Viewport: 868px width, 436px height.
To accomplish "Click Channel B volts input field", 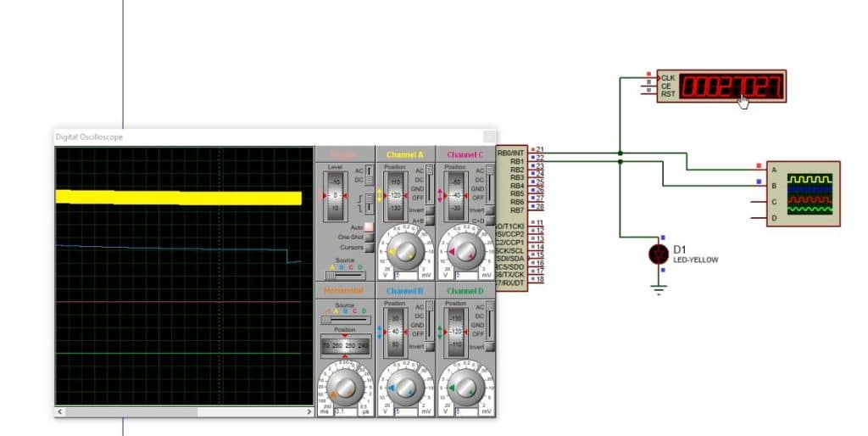I will tap(407, 412).
